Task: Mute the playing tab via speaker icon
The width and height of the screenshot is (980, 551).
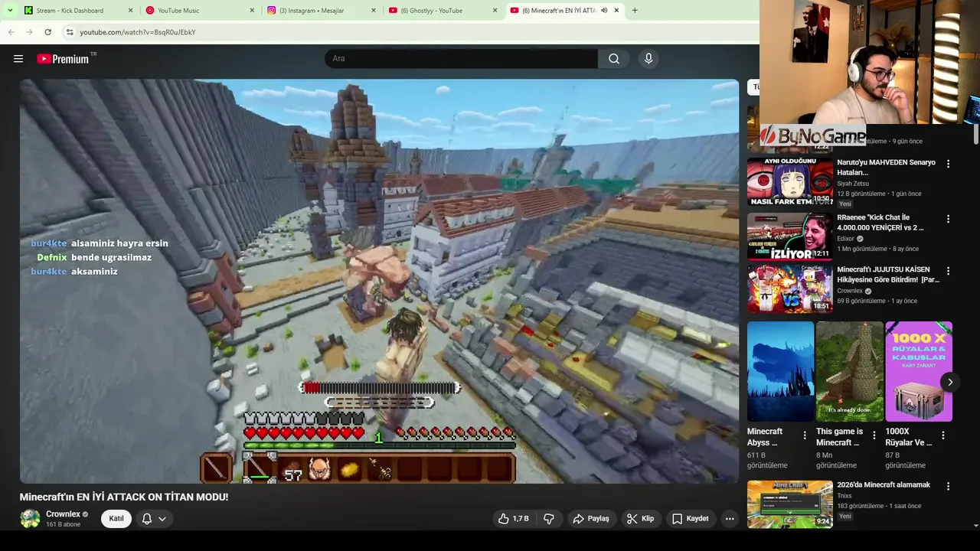Action: click(x=604, y=11)
